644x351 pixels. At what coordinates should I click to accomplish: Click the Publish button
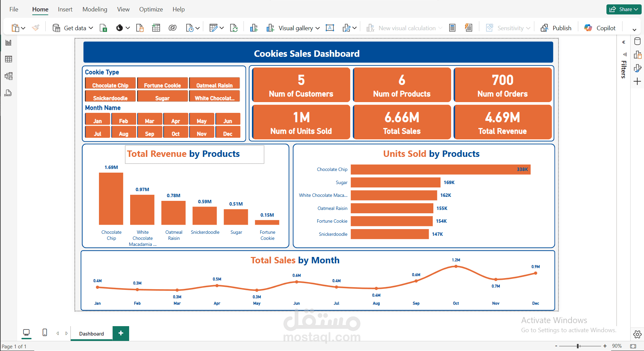point(556,28)
